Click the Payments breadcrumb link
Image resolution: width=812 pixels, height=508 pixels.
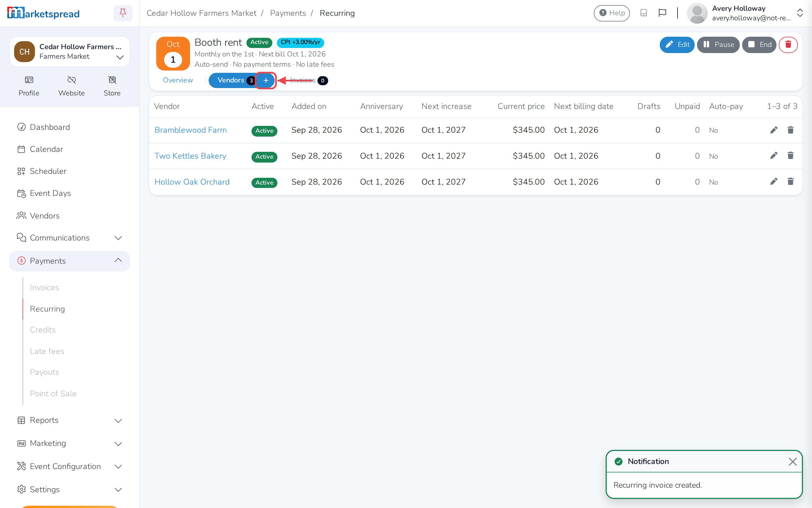pos(288,13)
